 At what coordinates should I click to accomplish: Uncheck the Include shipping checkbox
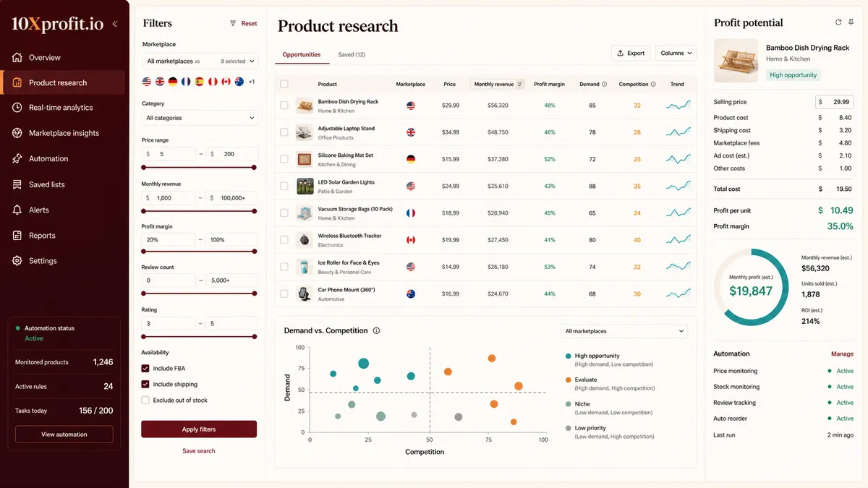click(x=145, y=385)
